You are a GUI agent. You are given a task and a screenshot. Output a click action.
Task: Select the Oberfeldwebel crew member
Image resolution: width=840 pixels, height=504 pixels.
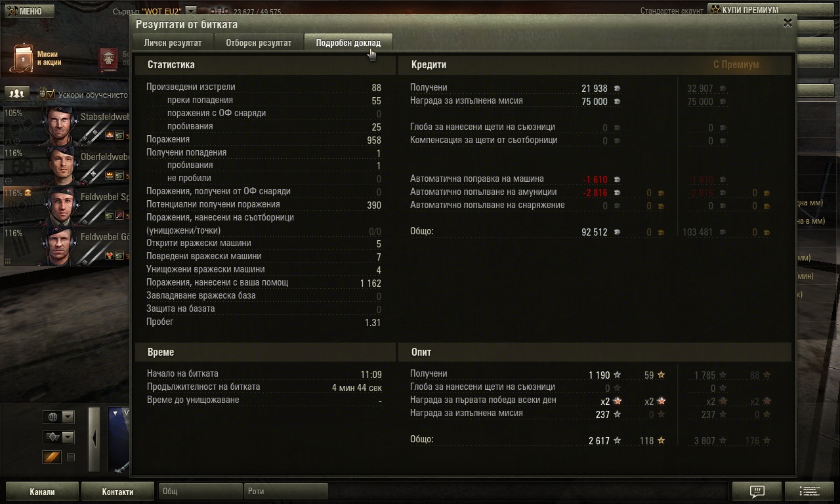(60, 165)
